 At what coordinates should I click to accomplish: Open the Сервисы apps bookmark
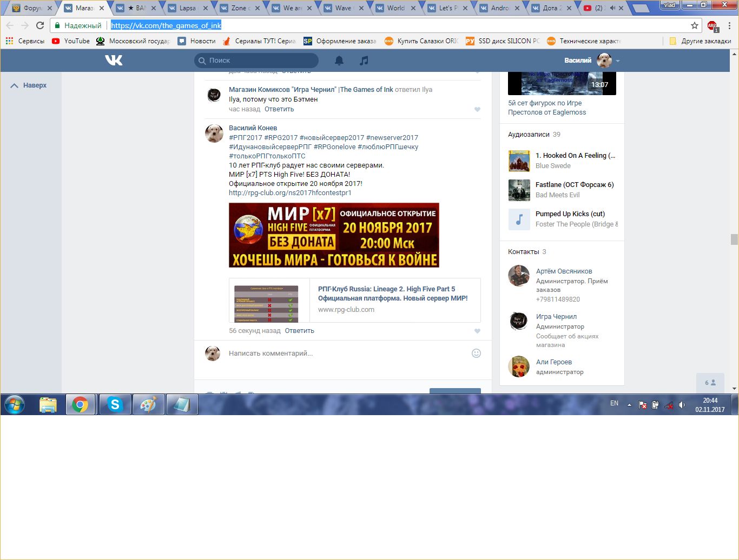[25, 41]
